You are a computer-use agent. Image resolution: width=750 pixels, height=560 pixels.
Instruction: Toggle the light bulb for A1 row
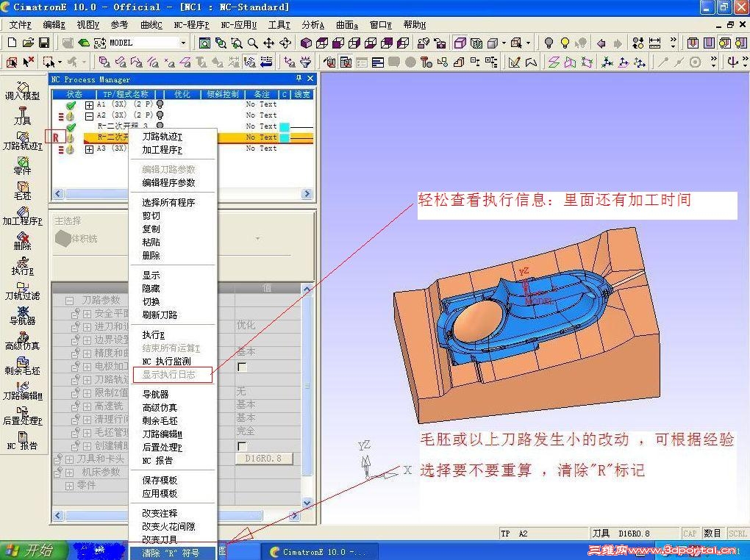pyautogui.click(x=160, y=104)
